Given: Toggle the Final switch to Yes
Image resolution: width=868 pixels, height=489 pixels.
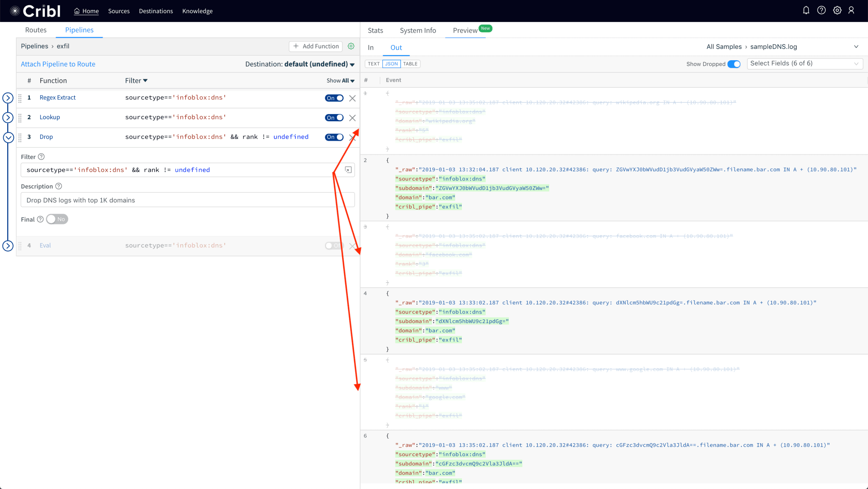Looking at the screenshot, I should point(57,219).
